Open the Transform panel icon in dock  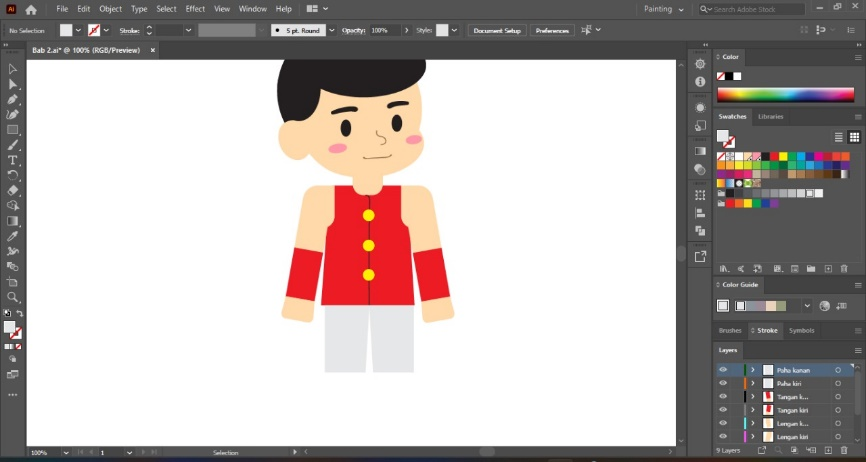700,195
